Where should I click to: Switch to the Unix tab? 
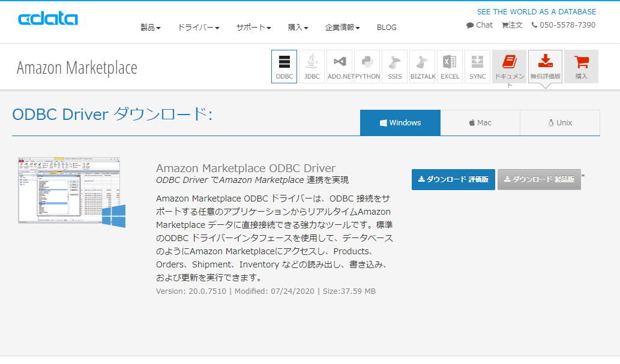[560, 122]
